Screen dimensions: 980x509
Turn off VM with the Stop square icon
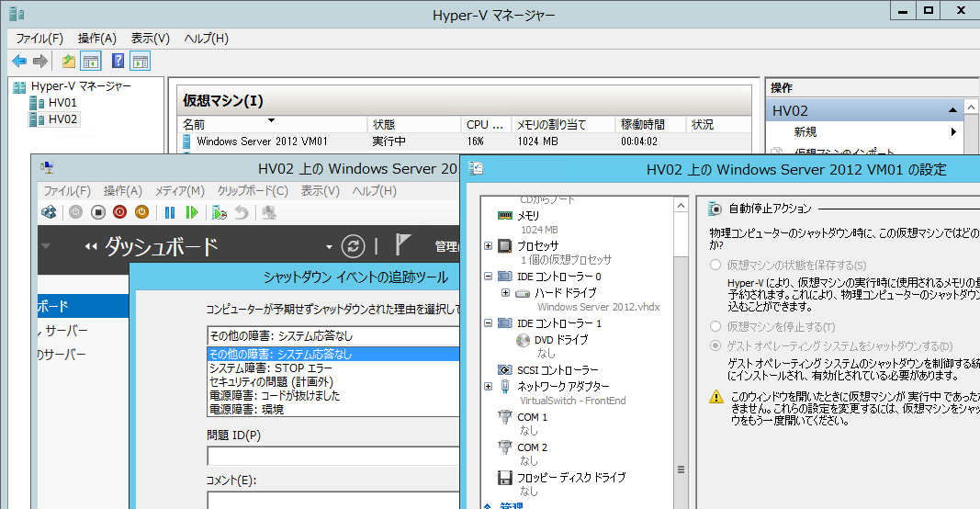click(98, 212)
